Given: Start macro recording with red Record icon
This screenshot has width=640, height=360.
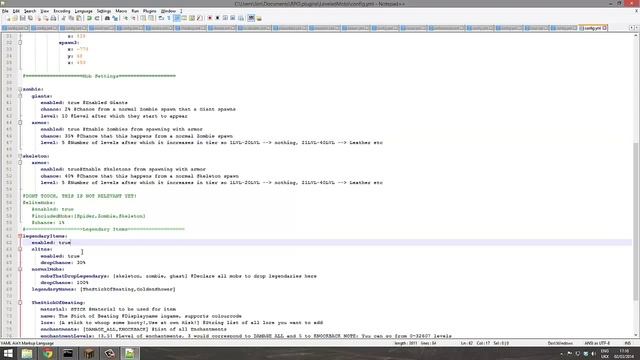Looking at the screenshot, I should 210,18.
